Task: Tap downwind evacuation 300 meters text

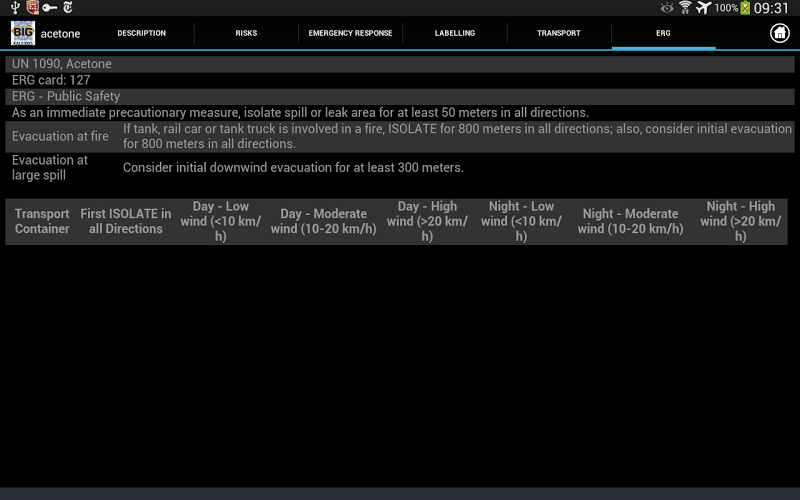Action: 293,167
